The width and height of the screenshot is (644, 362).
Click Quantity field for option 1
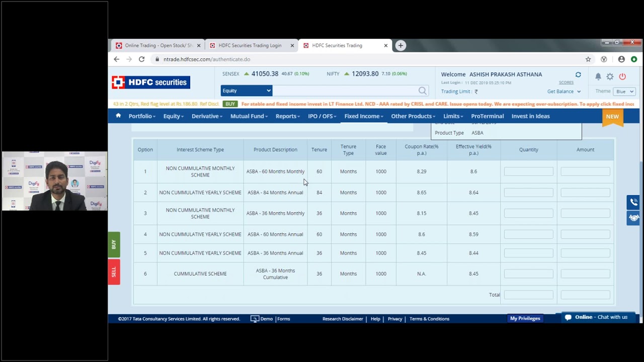click(x=528, y=171)
